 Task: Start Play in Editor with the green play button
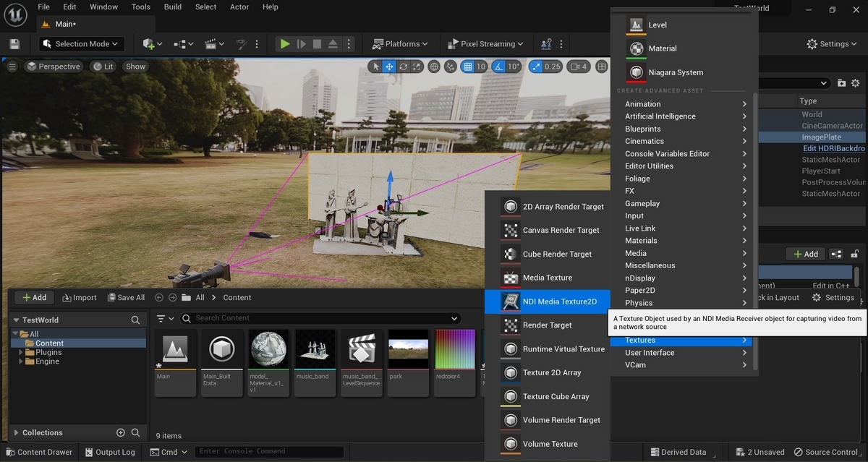point(285,44)
